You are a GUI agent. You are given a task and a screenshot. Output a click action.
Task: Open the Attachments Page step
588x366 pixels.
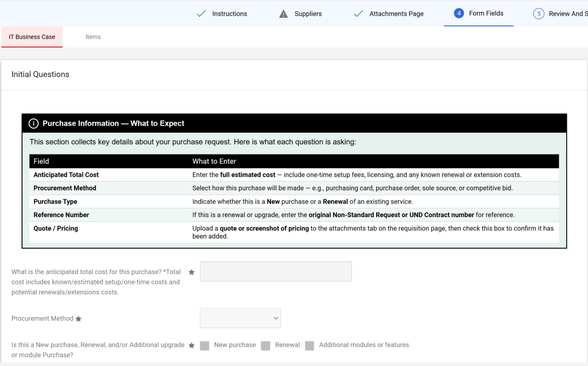click(396, 14)
